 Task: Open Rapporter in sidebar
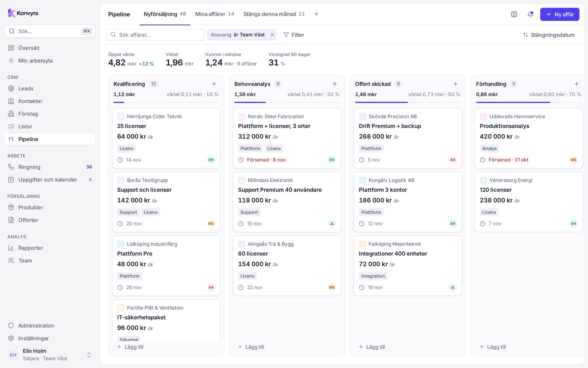point(50,248)
